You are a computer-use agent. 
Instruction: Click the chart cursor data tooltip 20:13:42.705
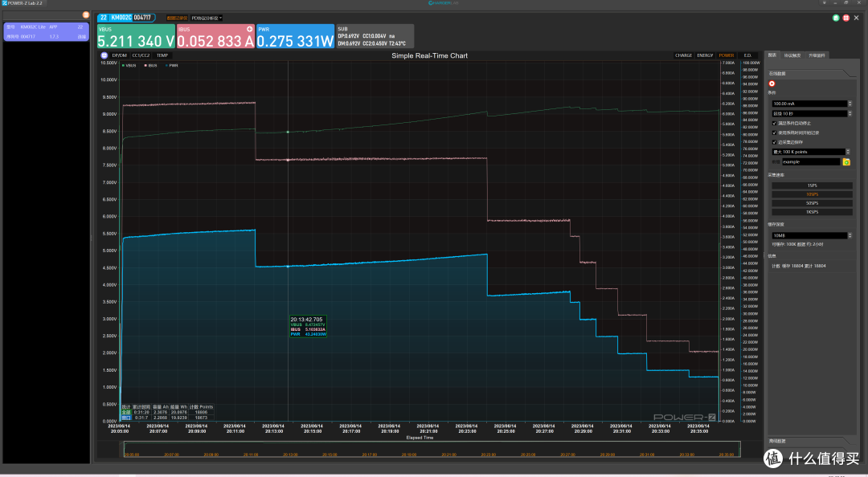click(x=309, y=327)
